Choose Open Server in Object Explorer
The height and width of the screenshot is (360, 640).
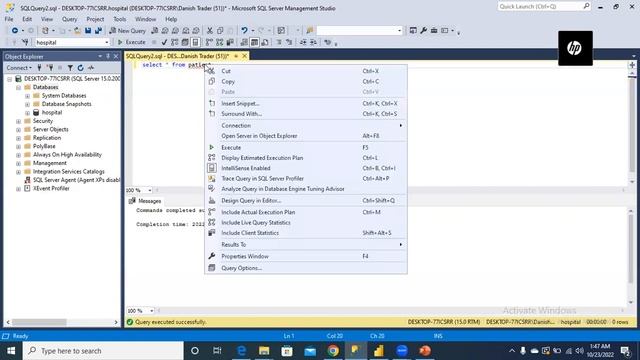(306, 136)
